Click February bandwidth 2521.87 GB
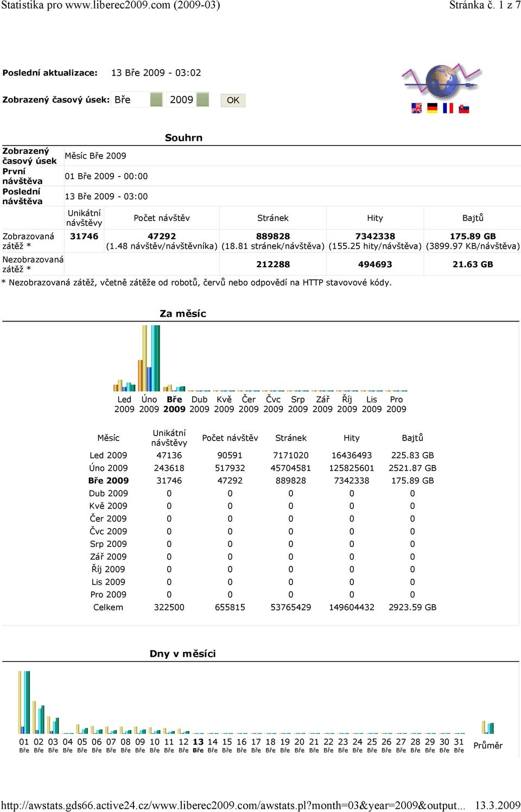This screenshot has height=812, width=521. (x=412, y=468)
